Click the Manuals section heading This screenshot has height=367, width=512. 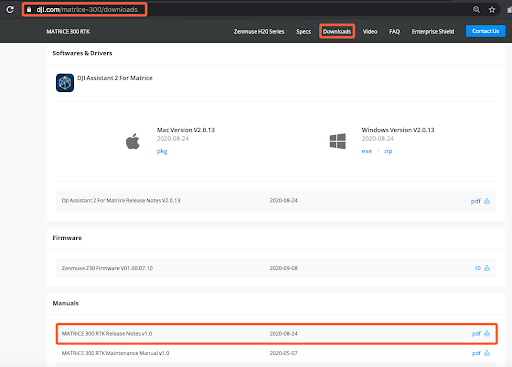click(66, 303)
